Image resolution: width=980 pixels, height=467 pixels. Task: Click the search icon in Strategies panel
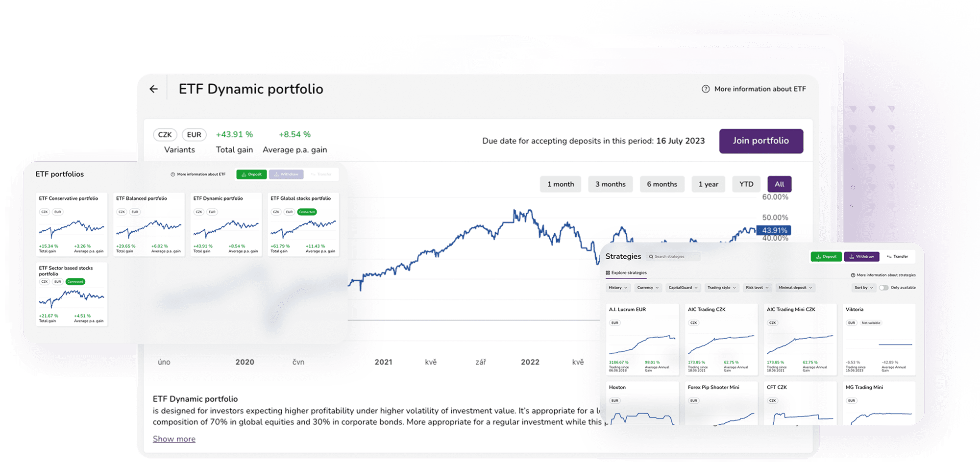651,256
